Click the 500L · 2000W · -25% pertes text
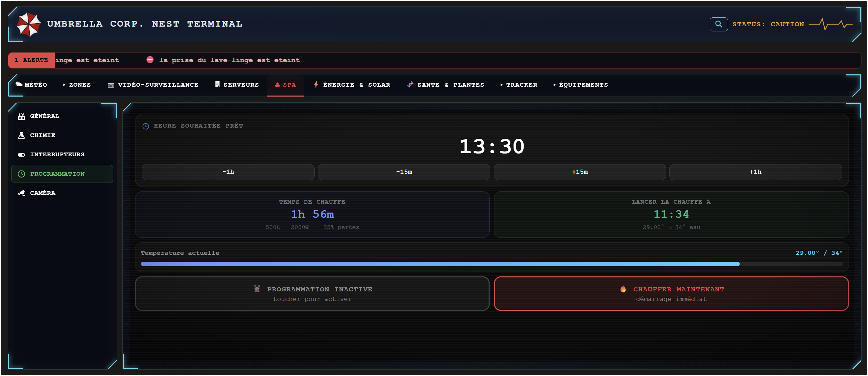 pos(312,227)
